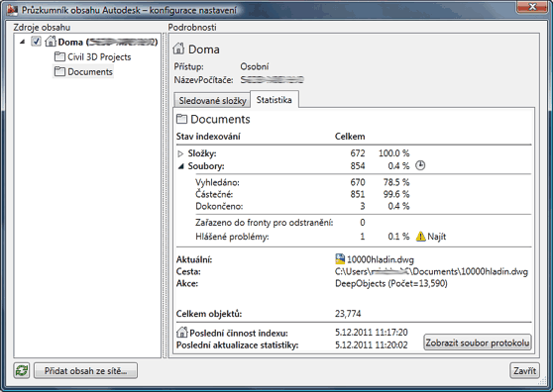Click Zobrazit soubor protokolu button

coord(478,343)
